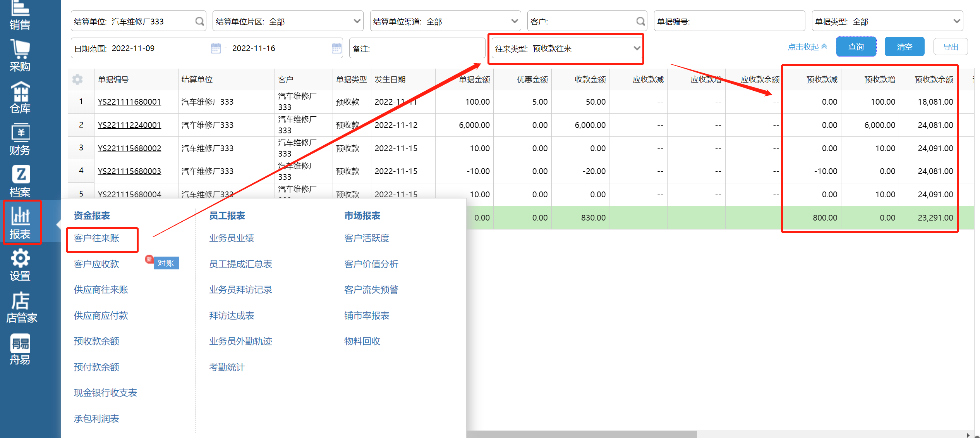Click the search icon in 客户 field

pyautogui.click(x=640, y=21)
